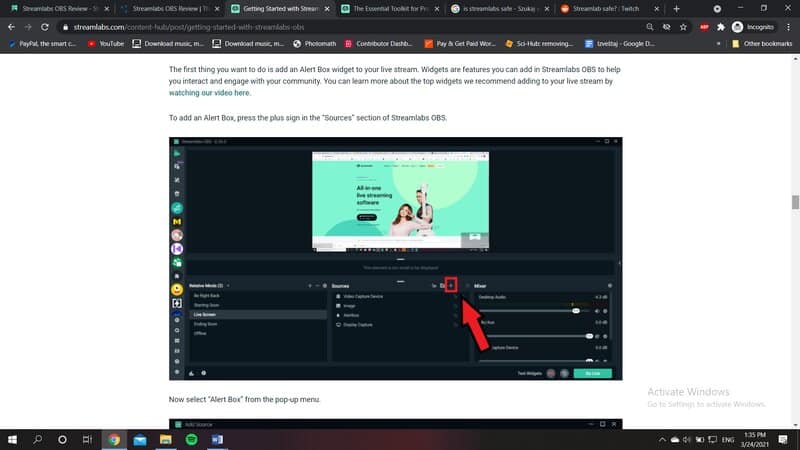
Task: Open the Izveštaj Google Docs bookmark
Action: (x=619, y=44)
